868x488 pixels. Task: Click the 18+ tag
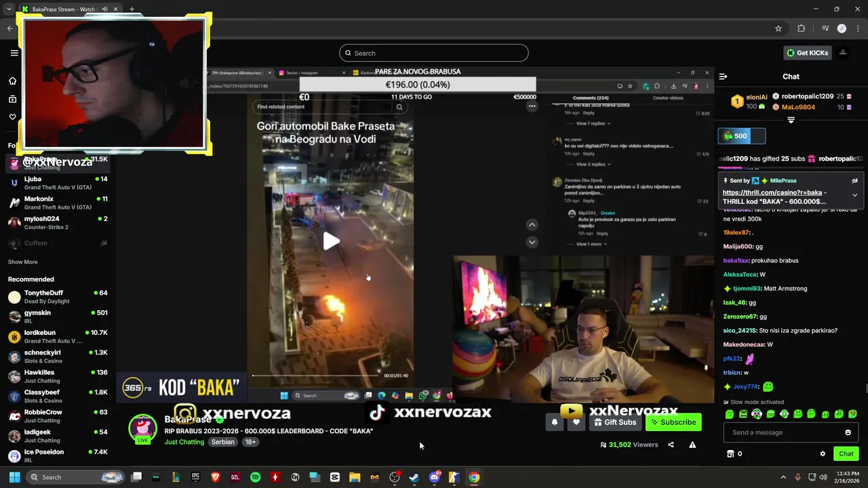(x=250, y=442)
